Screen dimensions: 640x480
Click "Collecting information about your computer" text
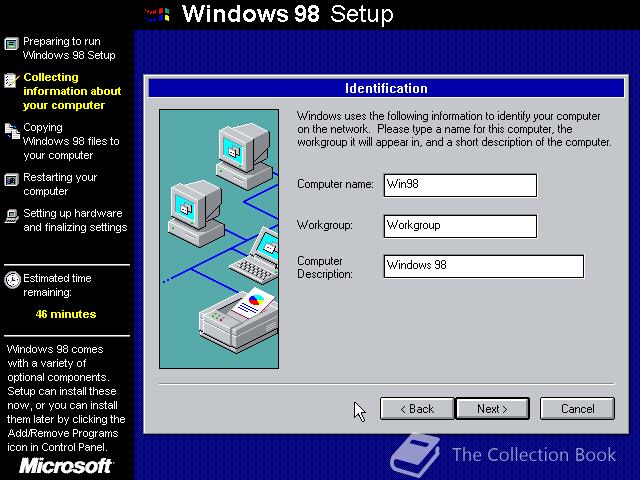coord(72,91)
